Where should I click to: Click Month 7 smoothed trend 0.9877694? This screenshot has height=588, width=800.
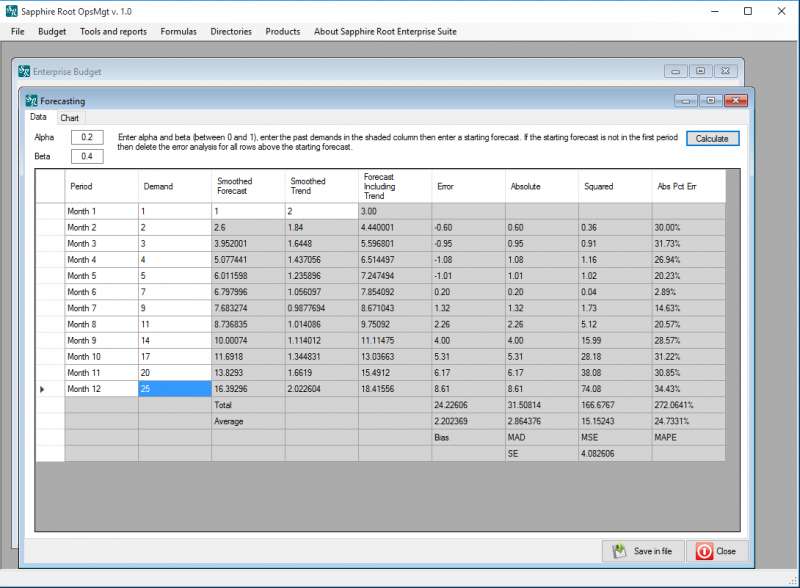[322, 308]
